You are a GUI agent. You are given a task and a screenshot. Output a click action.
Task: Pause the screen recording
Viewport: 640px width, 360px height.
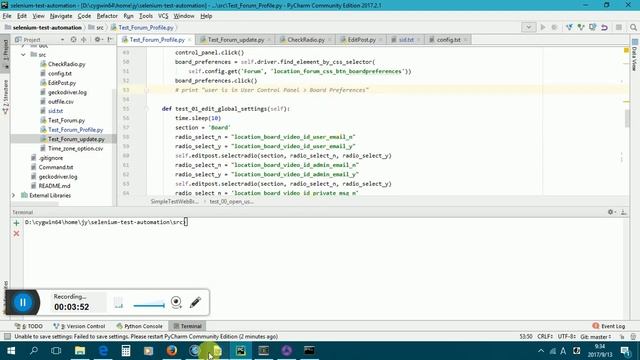pyautogui.click(x=23, y=302)
